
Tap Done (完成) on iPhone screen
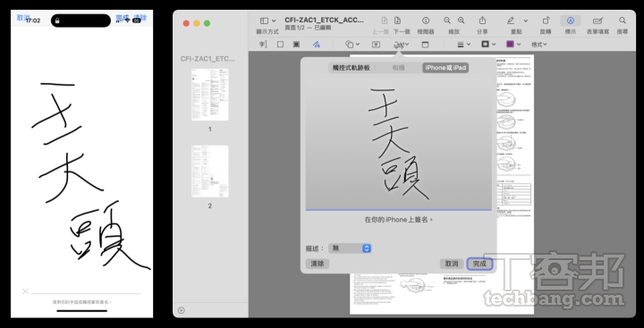pos(123,18)
